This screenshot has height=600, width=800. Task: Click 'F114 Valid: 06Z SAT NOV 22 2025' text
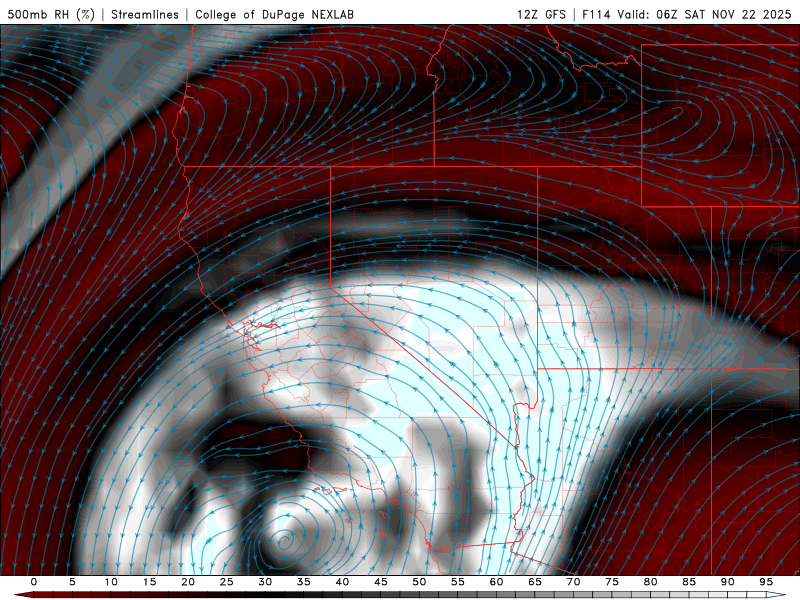click(x=687, y=14)
